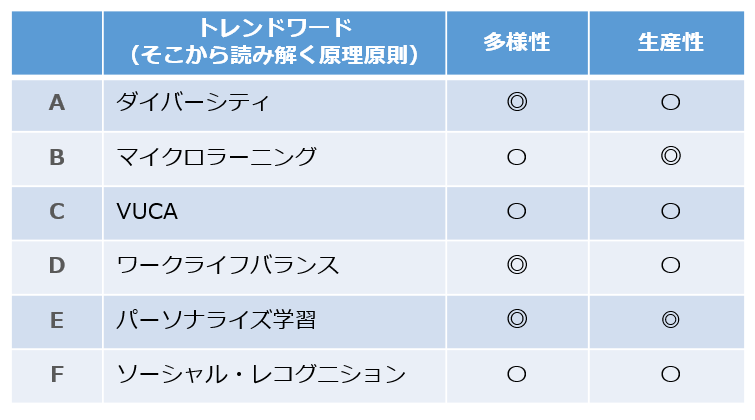755x420 pixels.
Task: Click the VUCA row 多様性 circle
Action: 517,211
